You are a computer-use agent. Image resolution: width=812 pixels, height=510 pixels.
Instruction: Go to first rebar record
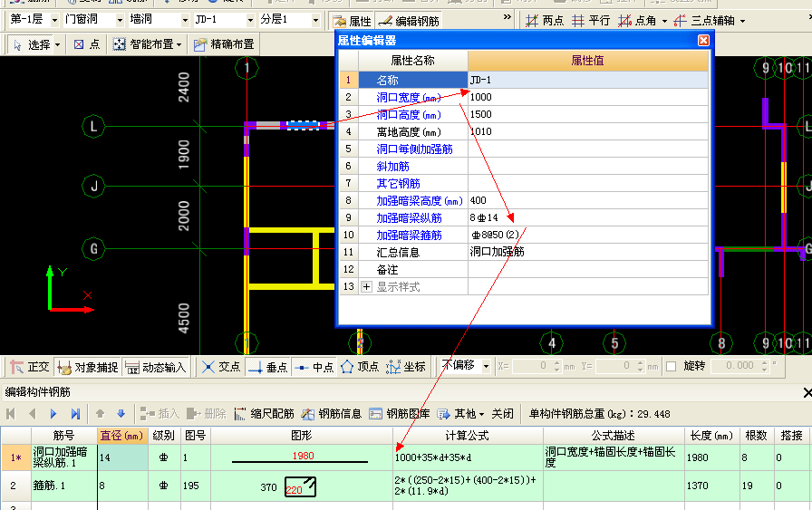click(x=10, y=414)
